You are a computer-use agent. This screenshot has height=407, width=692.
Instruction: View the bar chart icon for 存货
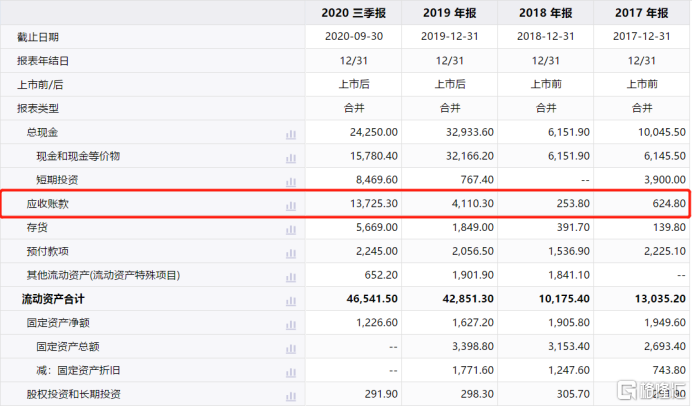pos(291,228)
